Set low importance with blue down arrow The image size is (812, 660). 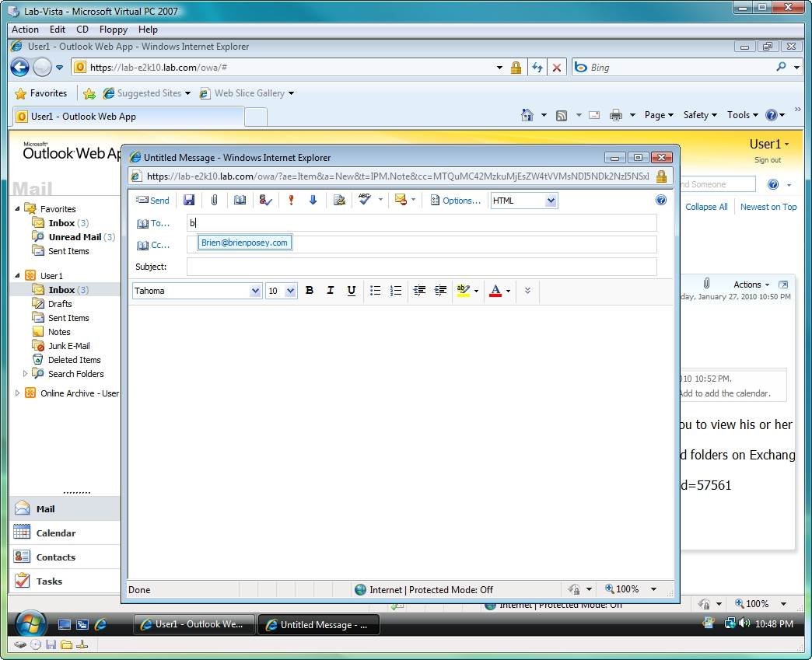click(x=313, y=201)
